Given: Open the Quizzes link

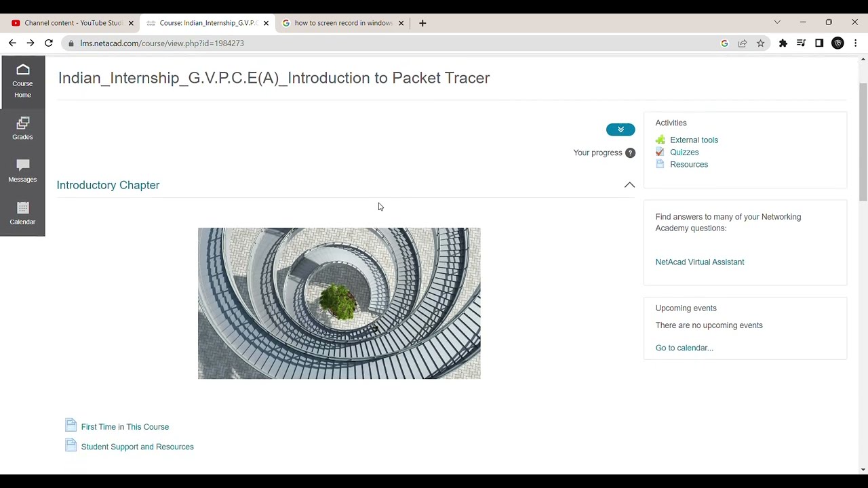Looking at the screenshot, I should 684,152.
